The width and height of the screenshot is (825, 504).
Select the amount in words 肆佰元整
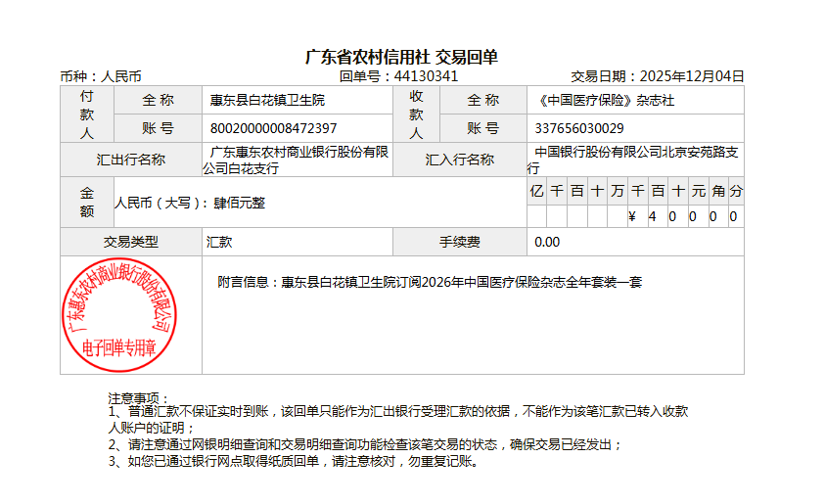coord(239,204)
